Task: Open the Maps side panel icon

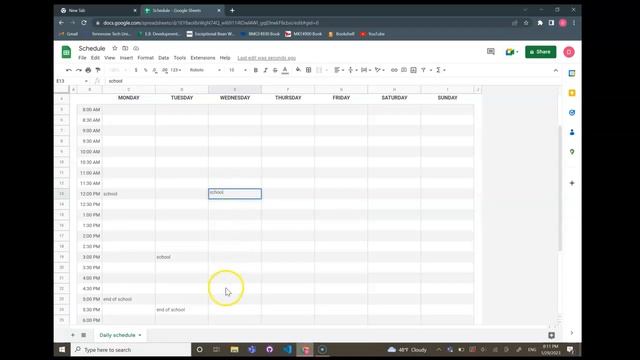Action: point(572,152)
